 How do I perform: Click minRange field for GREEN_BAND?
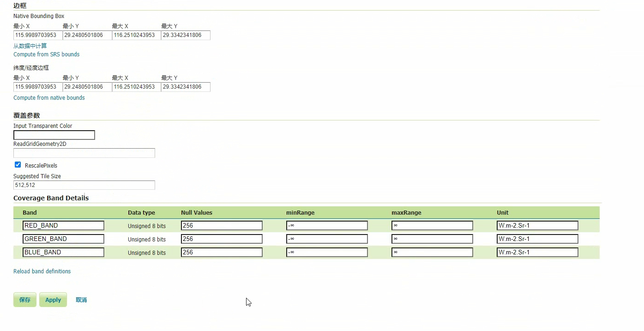click(327, 239)
